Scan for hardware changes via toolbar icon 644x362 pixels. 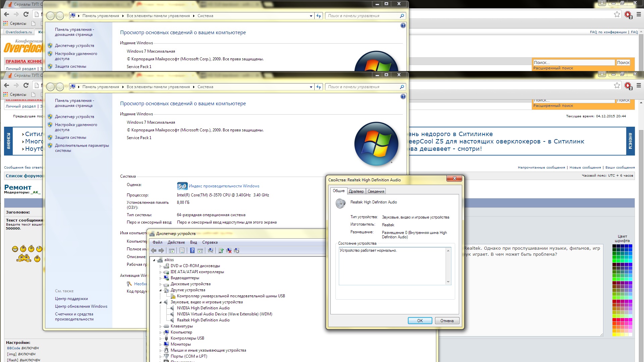click(211, 250)
